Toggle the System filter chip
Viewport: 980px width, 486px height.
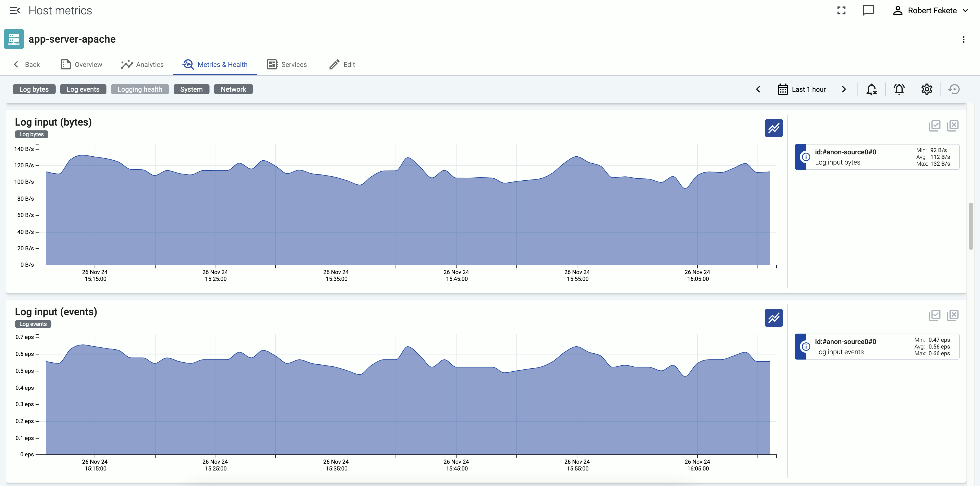coord(191,89)
